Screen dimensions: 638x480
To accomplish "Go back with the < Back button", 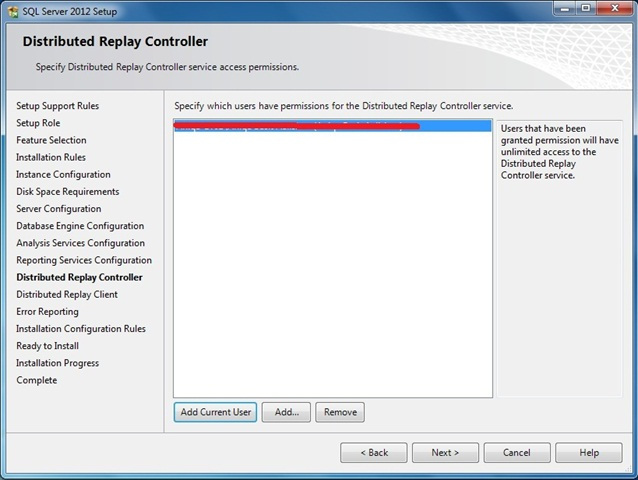I will coord(374,453).
